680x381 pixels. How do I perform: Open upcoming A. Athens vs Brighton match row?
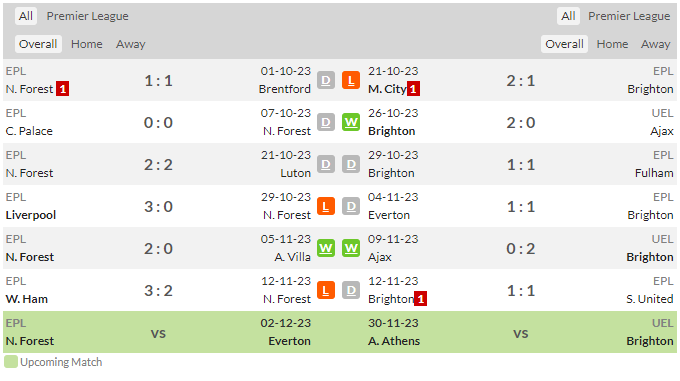click(520, 332)
